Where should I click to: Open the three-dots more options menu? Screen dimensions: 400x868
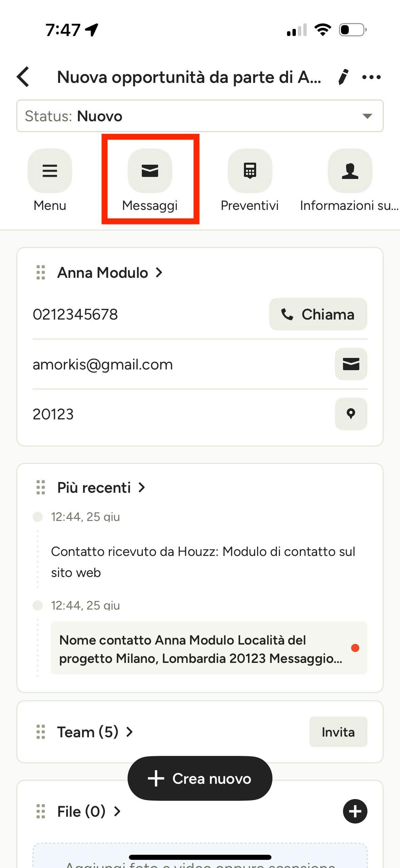(372, 77)
